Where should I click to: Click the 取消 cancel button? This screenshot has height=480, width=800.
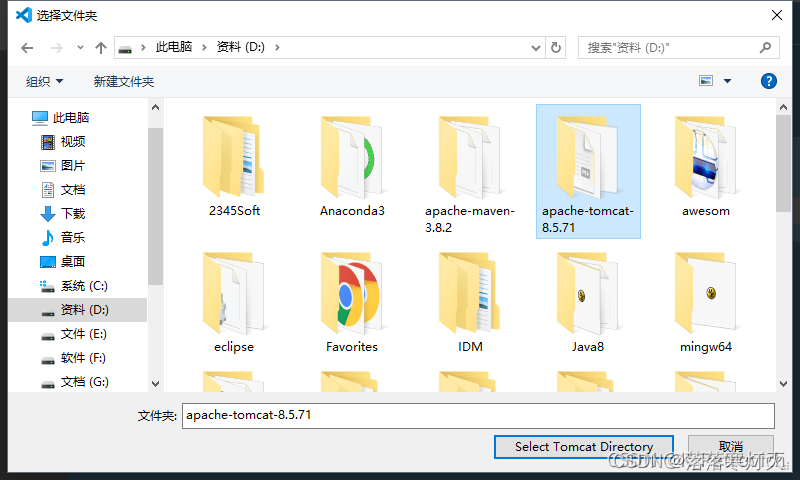731,447
